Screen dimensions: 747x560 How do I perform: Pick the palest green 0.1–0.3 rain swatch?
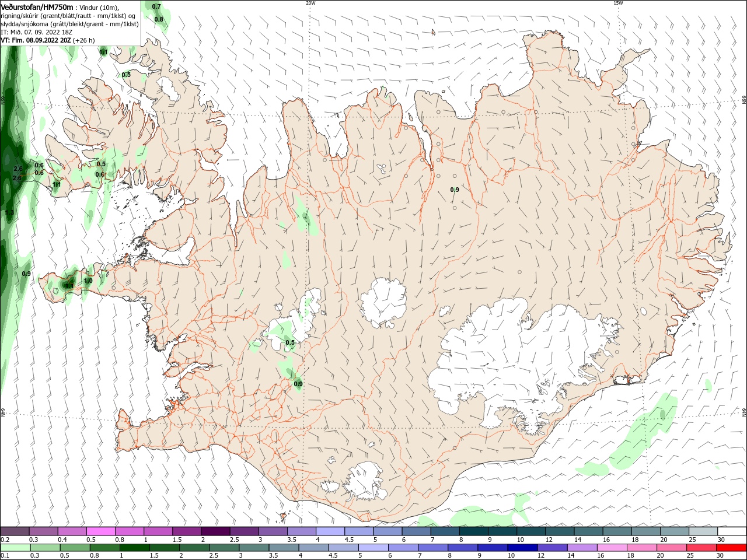pos(15,548)
